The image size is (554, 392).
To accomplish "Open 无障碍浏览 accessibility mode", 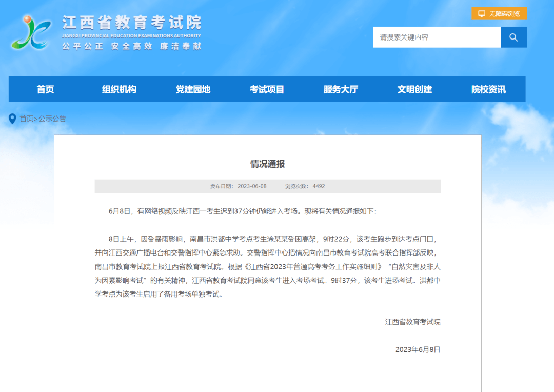I will tap(499, 14).
